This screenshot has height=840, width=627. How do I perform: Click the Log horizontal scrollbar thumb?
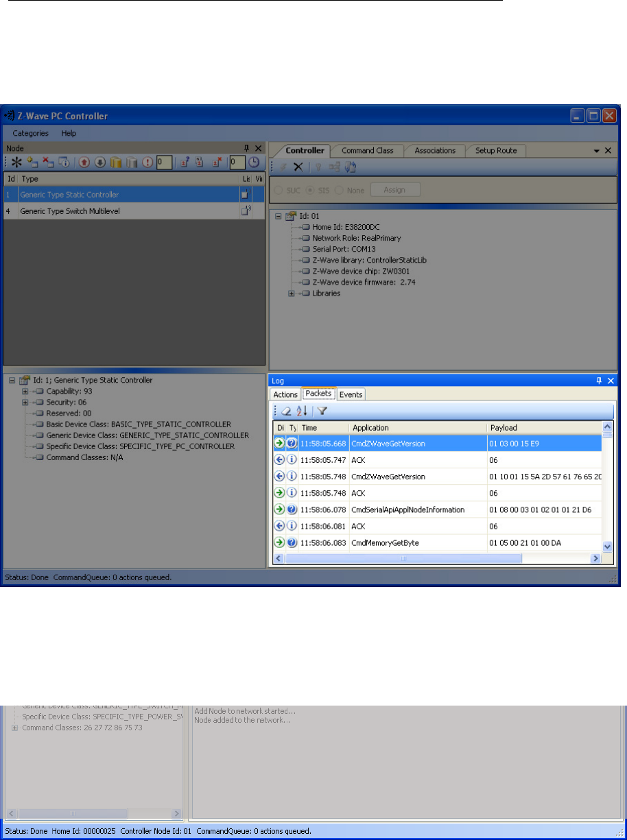tap(403, 559)
